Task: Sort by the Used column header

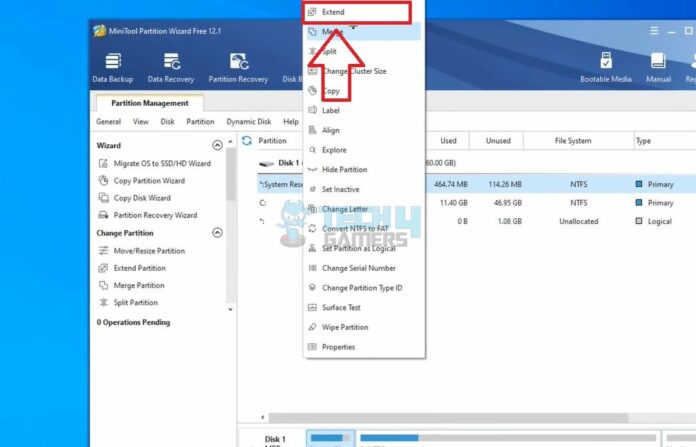Action: pos(448,141)
